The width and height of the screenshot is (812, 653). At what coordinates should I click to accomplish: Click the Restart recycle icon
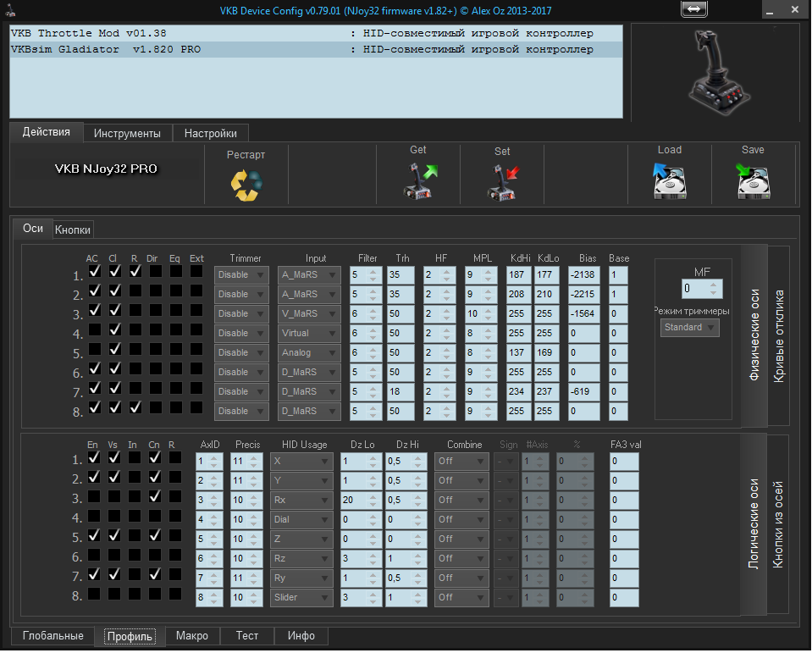(246, 185)
